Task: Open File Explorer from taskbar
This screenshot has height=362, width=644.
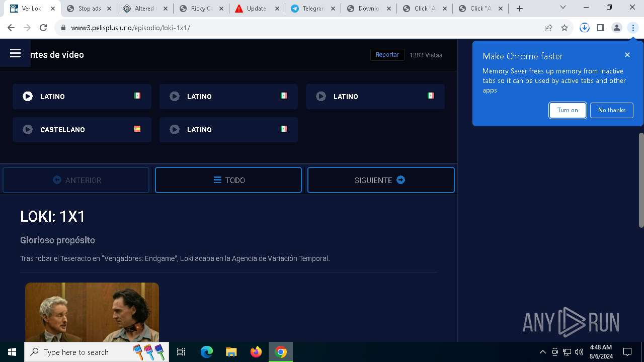Action: (x=231, y=352)
